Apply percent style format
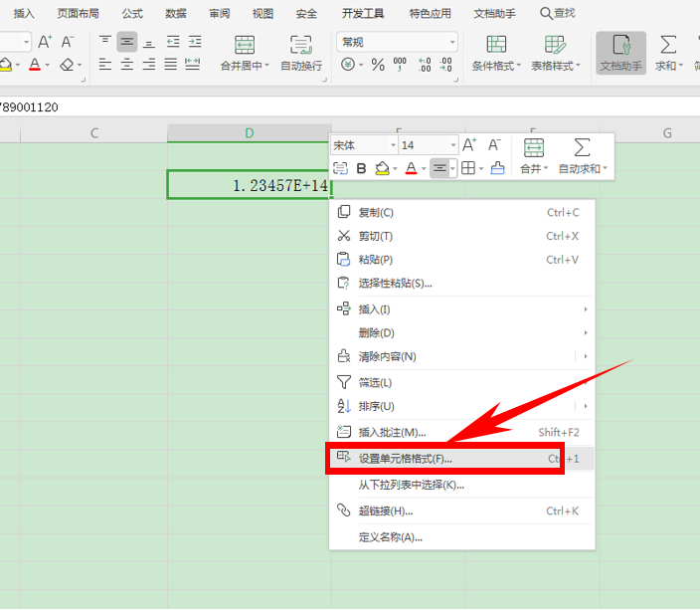The image size is (700, 610). [378, 65]
